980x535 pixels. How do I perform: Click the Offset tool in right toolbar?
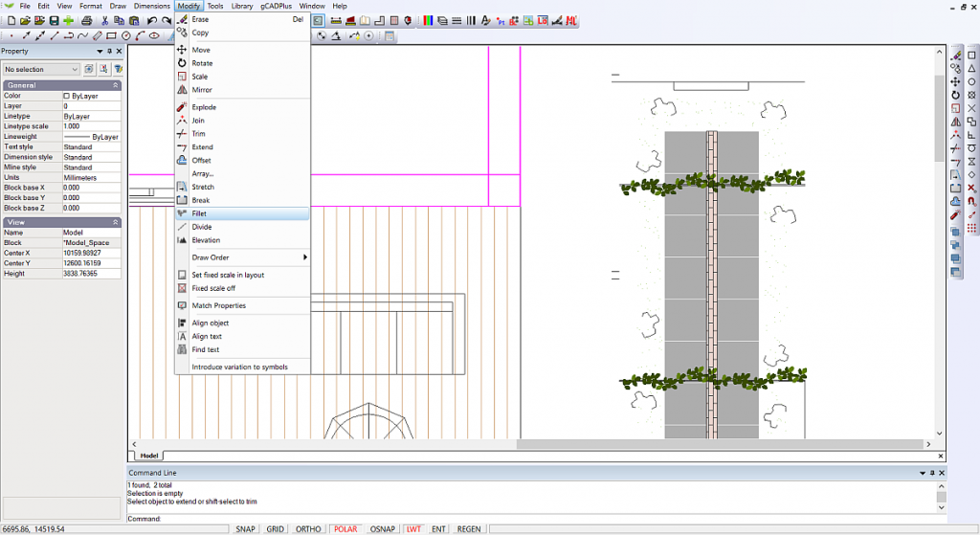point(956,201)
